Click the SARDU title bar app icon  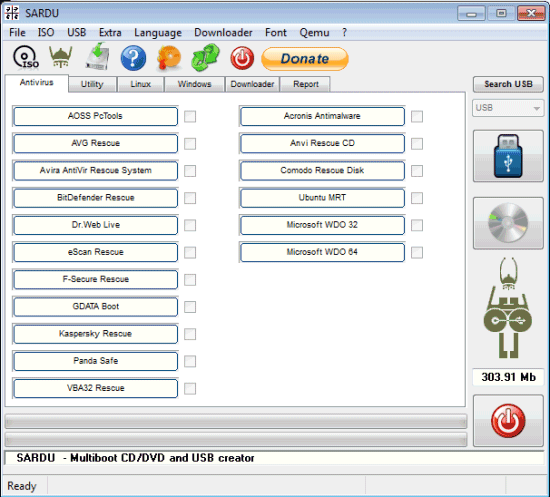click(12, 13)
